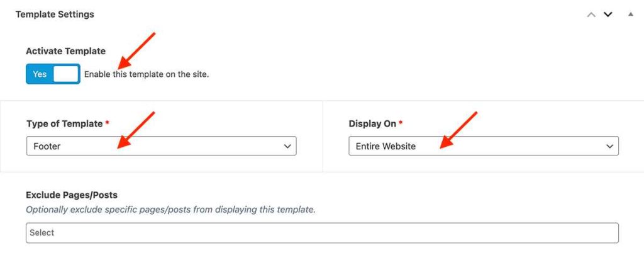Click the white handle of the Yes switch
This screenshot has width=644, height=262.
coord(66,74)
